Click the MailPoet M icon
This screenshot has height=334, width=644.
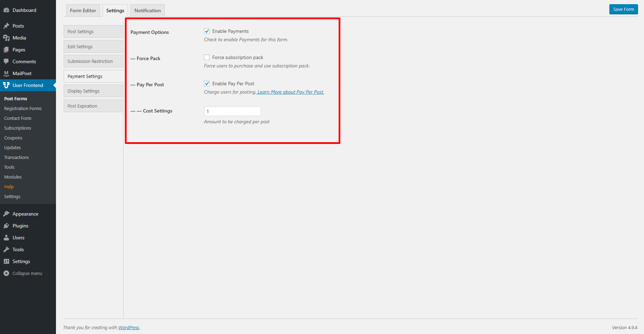[x=6, y=73]
